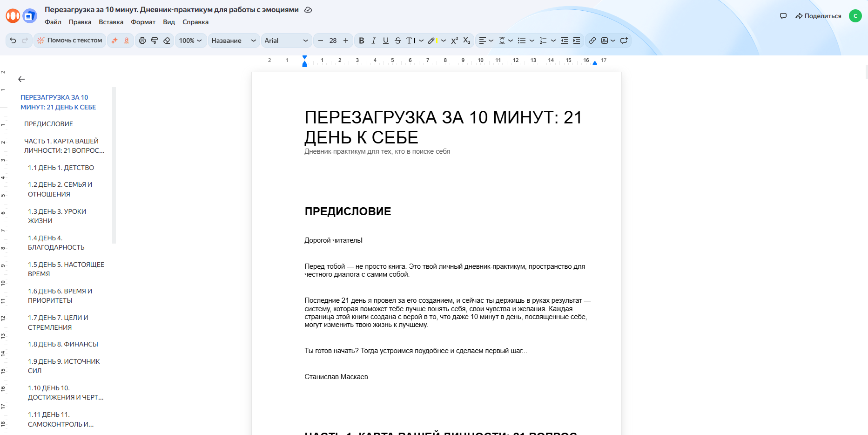Open the Формат menu
This screenshot has width=868, height=435.
point(143,22)
